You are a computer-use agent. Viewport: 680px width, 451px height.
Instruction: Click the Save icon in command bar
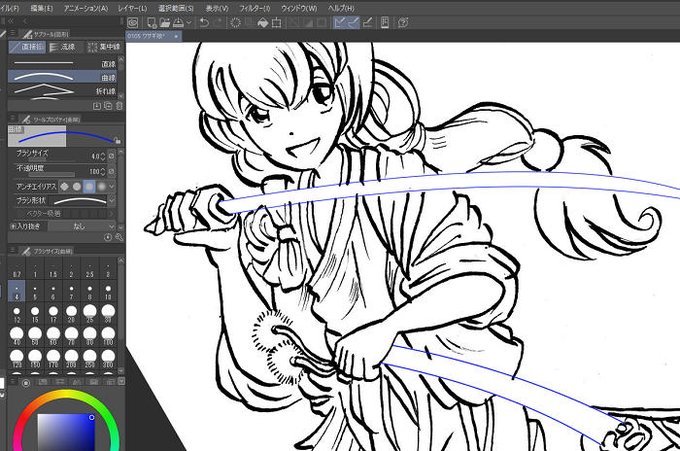[x=178, y=23]
